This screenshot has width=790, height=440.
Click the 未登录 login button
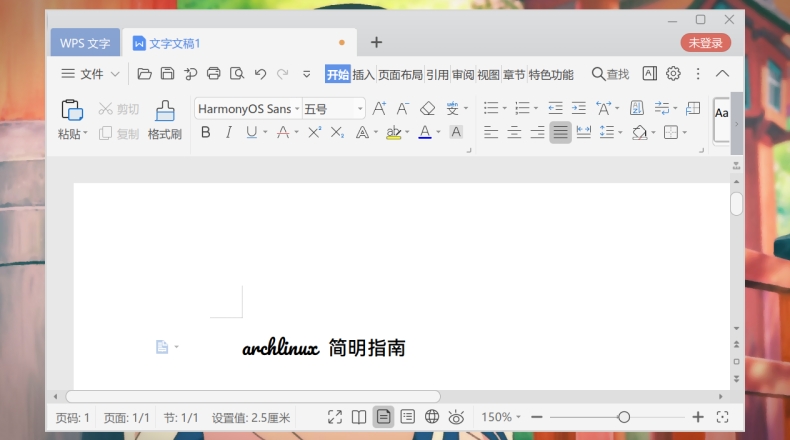coord(705,43)
